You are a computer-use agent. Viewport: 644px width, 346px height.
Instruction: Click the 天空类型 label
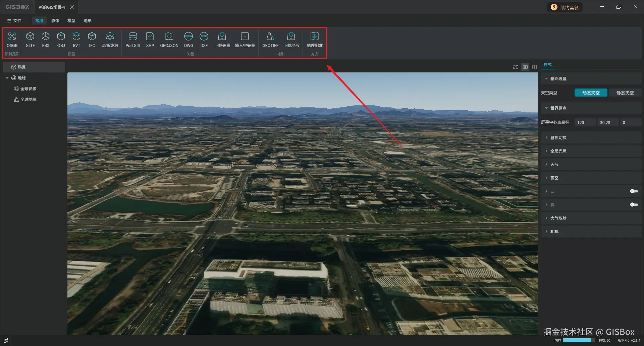[x=549, y=93]
